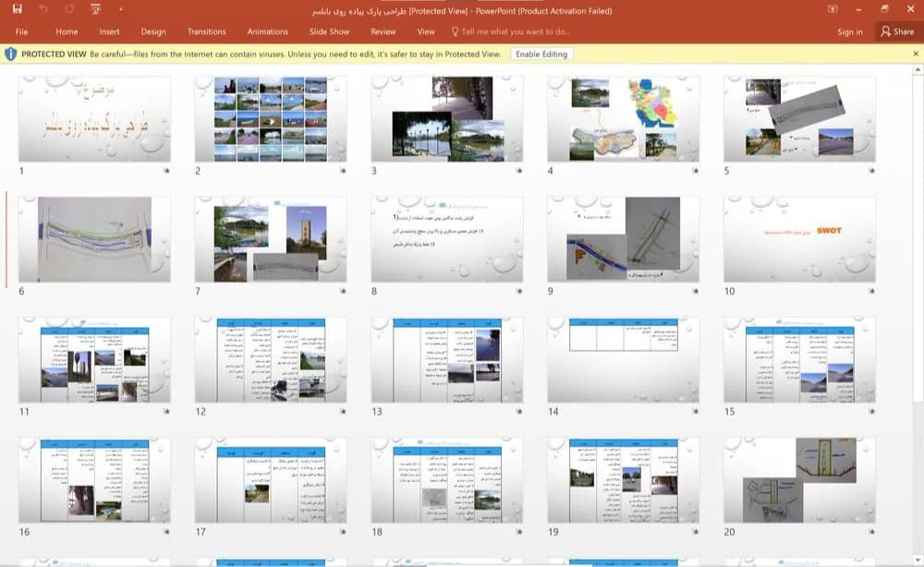
Task: Select slide 6 thumbnail
Action: coord(94,239)
